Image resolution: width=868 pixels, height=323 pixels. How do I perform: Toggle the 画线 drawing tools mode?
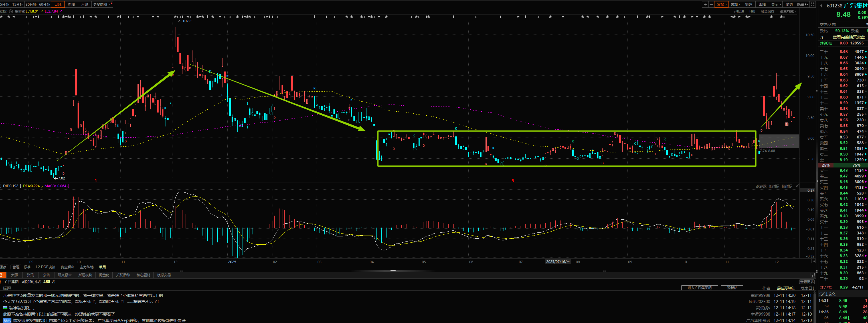(762, 4)
